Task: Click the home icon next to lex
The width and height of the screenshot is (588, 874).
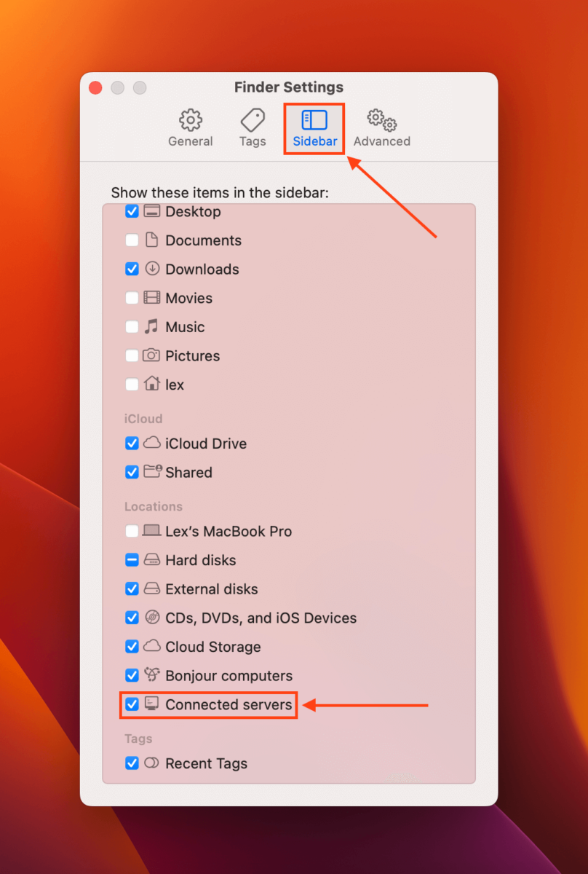Action: [152, 385]
